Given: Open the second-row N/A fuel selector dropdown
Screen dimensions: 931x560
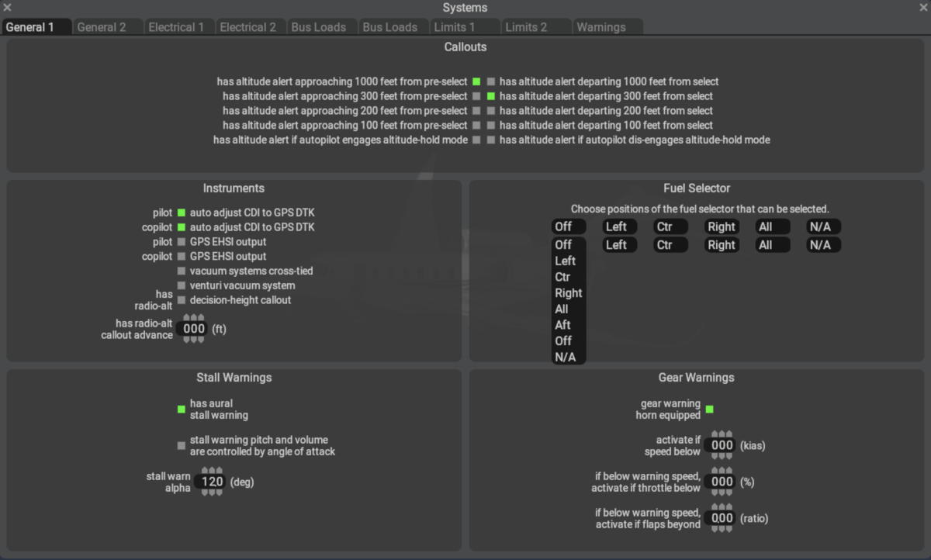Looking at the screenshot, I should pos(822,245).
